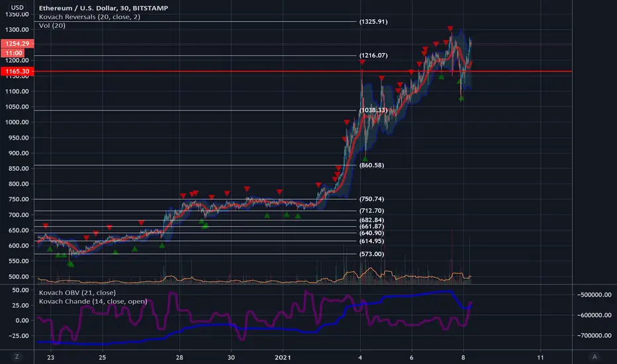Click the red 1165.30 price label
This screenshot has height=364, width=617.
coord(17,71)
